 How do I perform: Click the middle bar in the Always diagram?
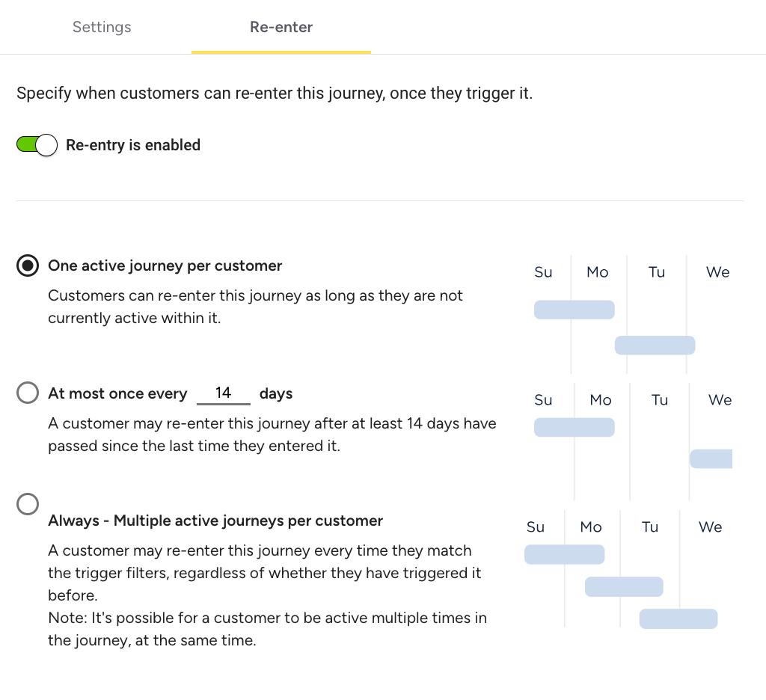tap(624, 586)
